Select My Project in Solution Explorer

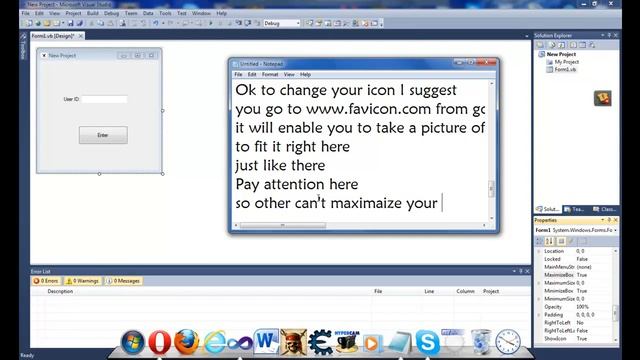(x=563, y=62)
